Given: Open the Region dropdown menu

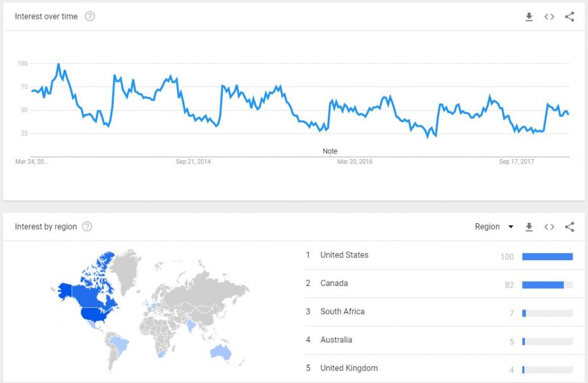Looking at the screenshot, I should pos(494,227).
